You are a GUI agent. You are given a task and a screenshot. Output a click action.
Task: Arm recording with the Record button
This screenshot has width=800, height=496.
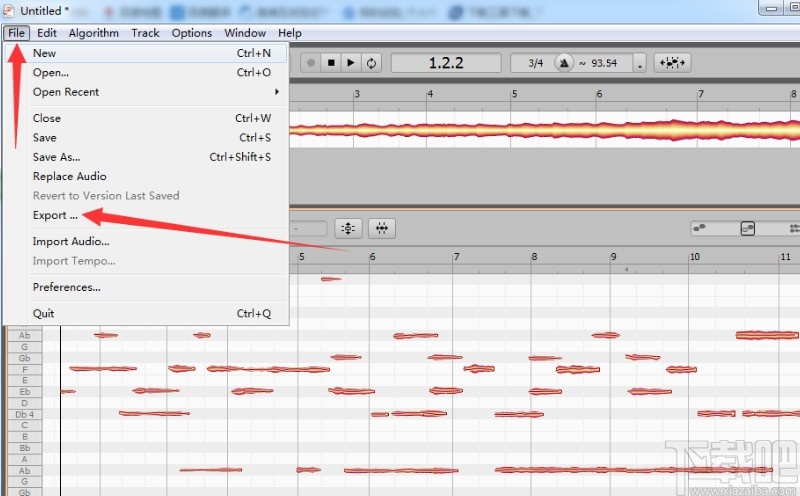pos(311,63)
